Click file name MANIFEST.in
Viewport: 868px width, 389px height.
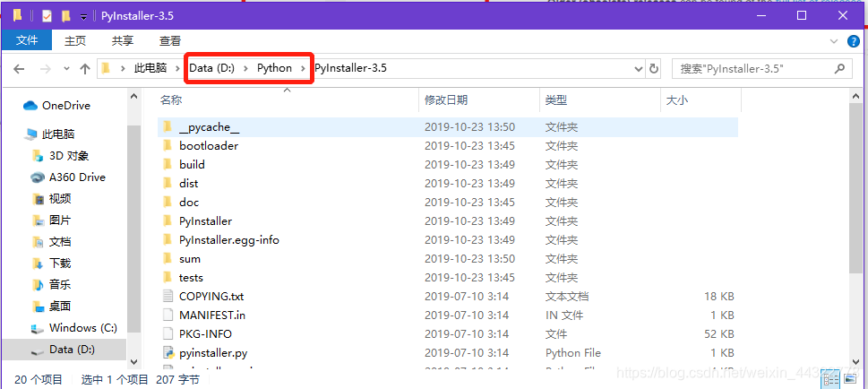pos(212,316)
